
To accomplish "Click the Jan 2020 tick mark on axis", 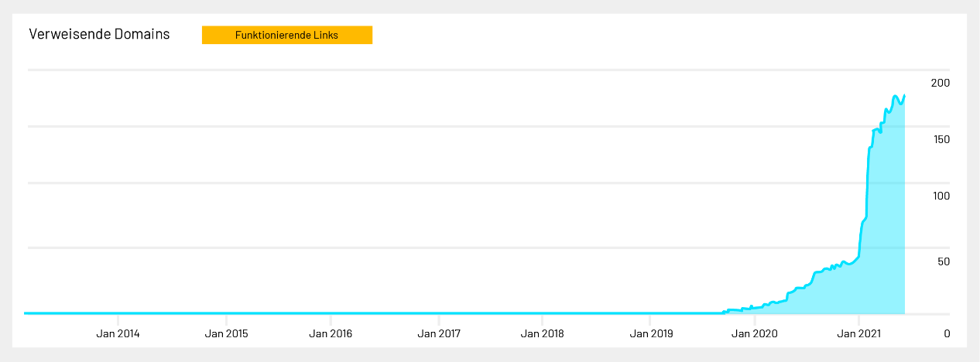I will (x=755, y=319).
